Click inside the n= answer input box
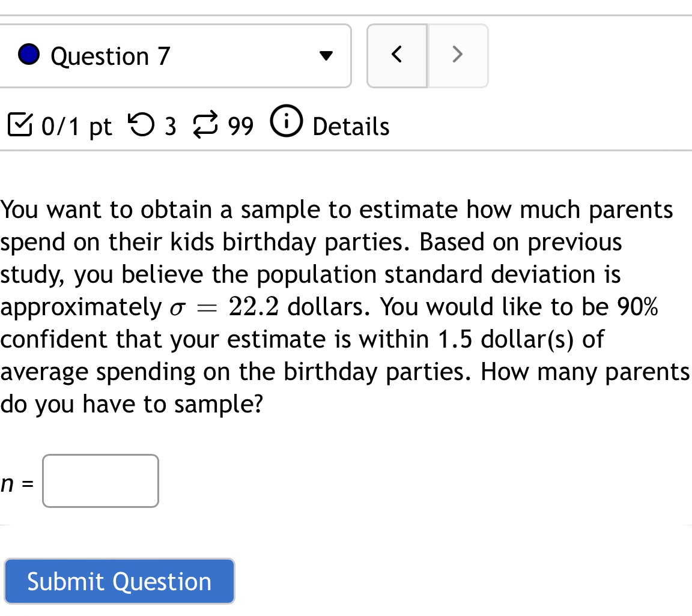 click(100, 480)
